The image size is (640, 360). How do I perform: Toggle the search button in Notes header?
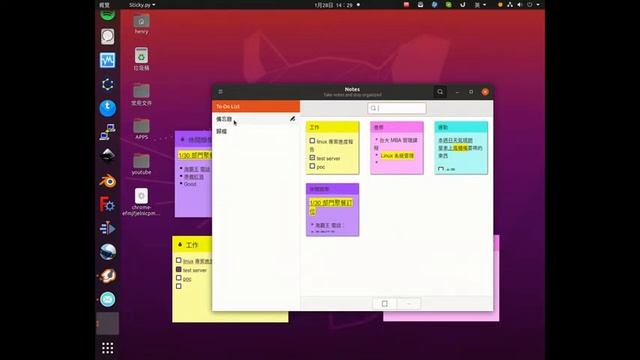[x=440, y=92]
